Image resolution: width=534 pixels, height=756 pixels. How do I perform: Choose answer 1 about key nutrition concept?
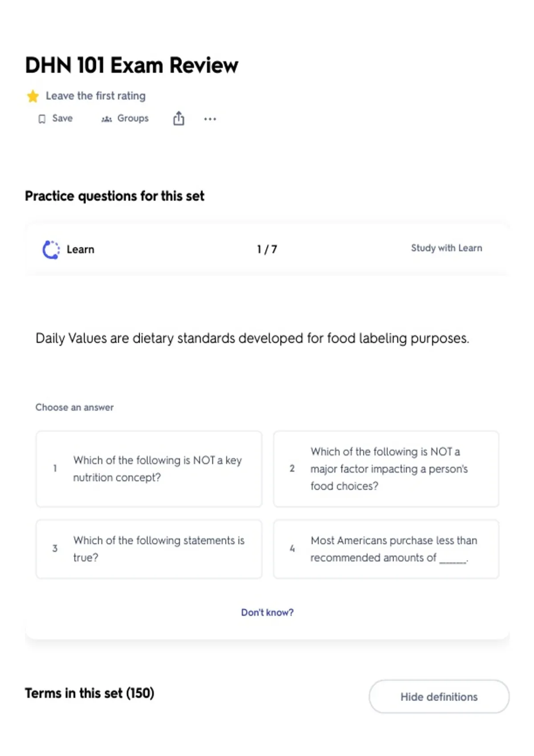pyautogui.click(x=149, y=469)
